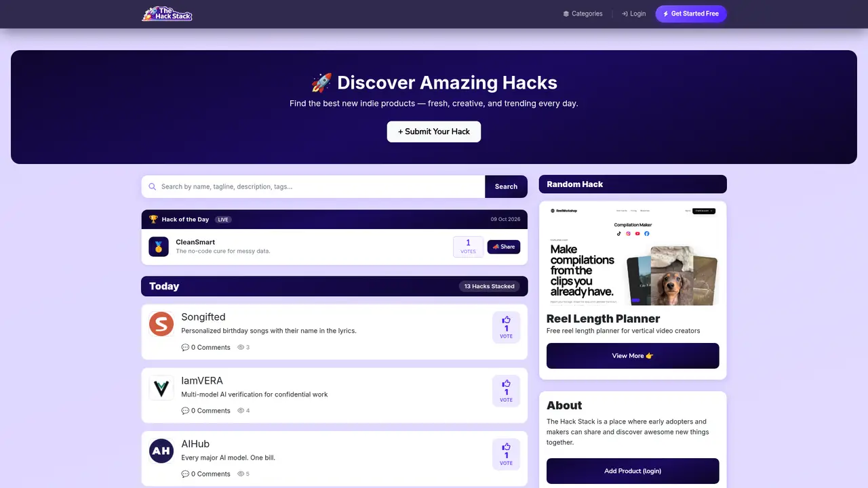Click the Login link

pyautogui.click(x=633, y=14)
